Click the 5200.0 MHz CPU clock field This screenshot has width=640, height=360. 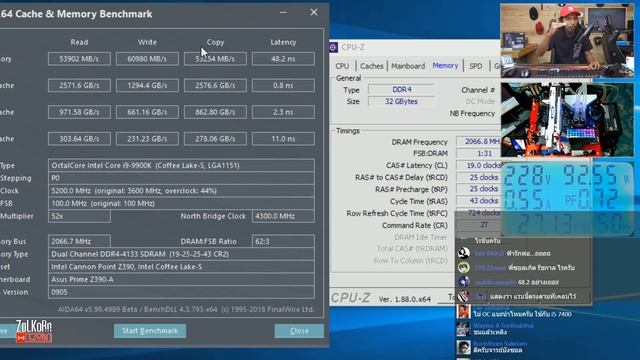click(x=181, y=191)
